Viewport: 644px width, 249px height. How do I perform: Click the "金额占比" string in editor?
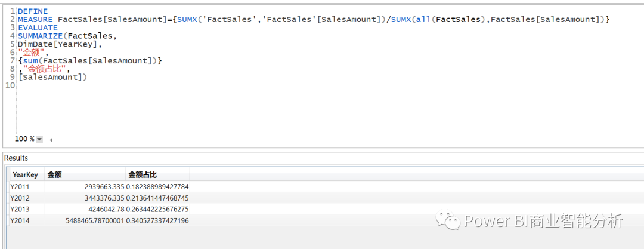pyautogui.click(x=45, y=69)
